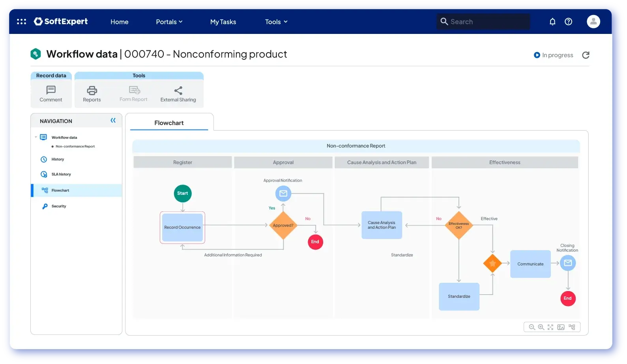Click the Search input field
Screen dimensions: 627x364
[x=487, y=22]
